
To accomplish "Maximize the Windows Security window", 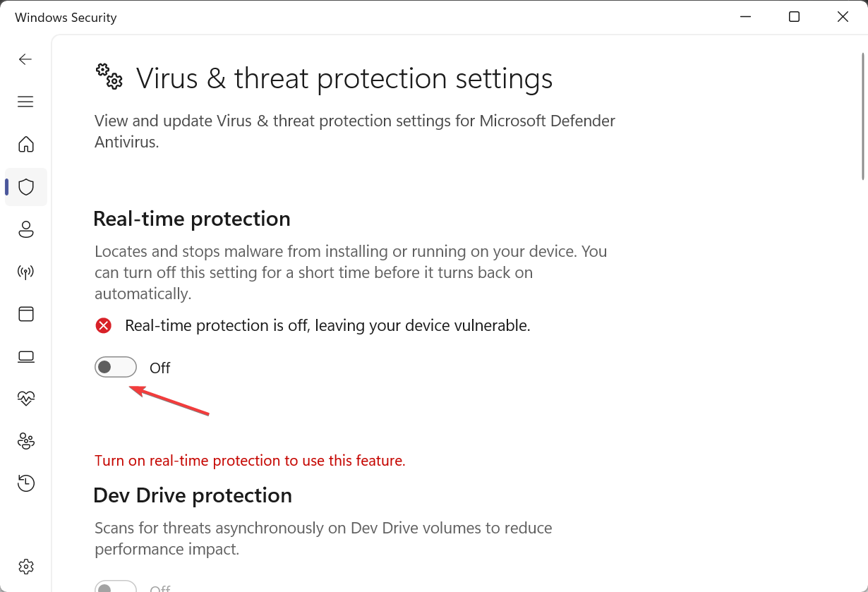I will 794,17.
